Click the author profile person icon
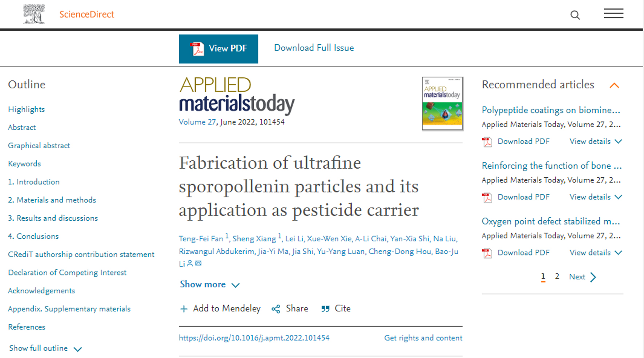644x358 pixels. [190, 263]
